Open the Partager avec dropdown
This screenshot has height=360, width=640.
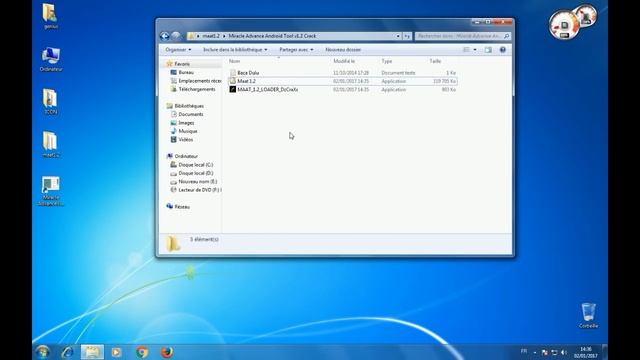[296, 50]
